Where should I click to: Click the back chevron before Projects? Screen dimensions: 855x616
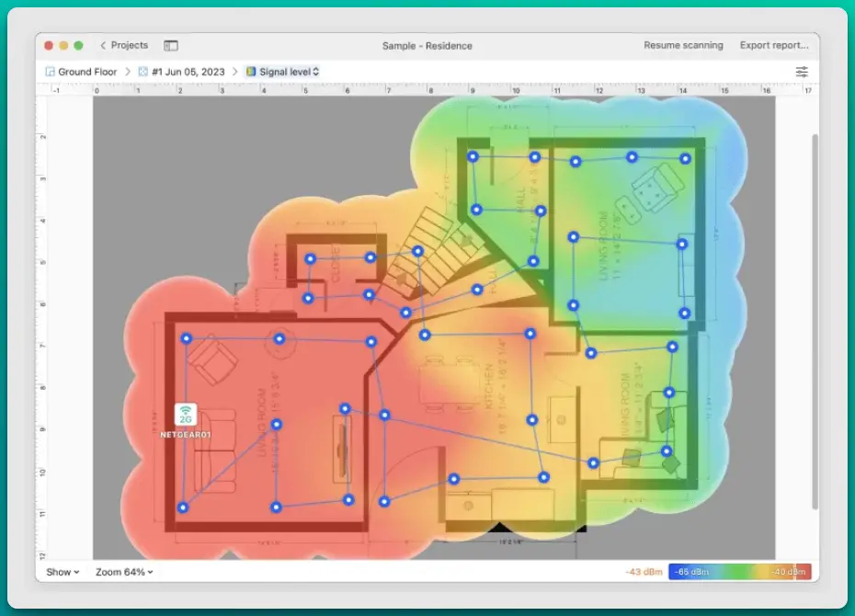[x=103, y=45]
